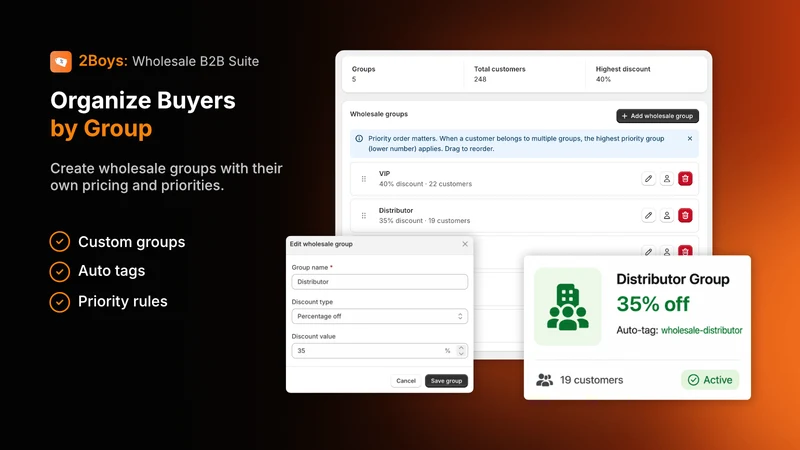Open customers icon for Distributor group

[x=666, y=215]
